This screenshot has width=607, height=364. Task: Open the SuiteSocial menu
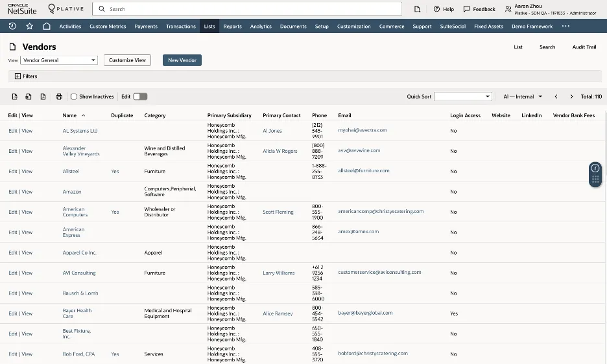[x=453, y=27]
